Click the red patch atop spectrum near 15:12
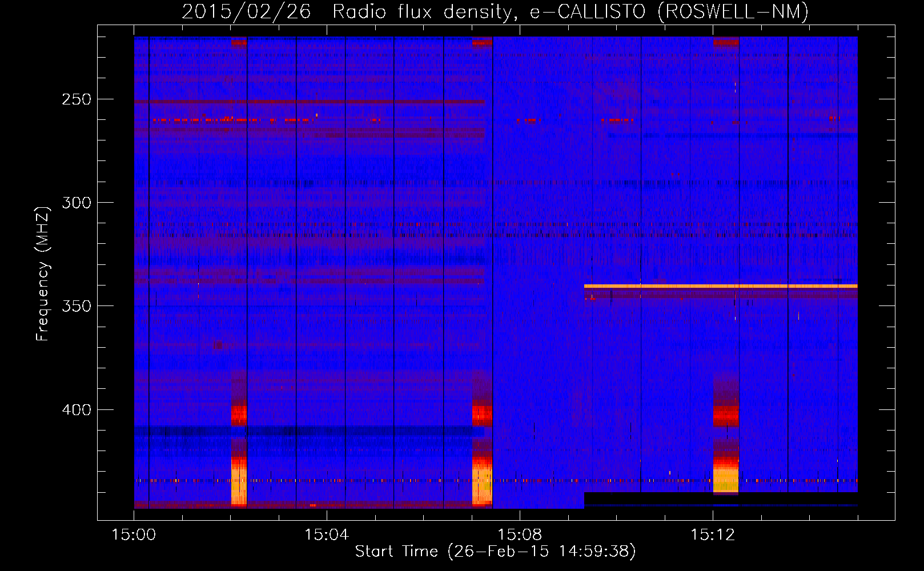 tap(726, 41)
